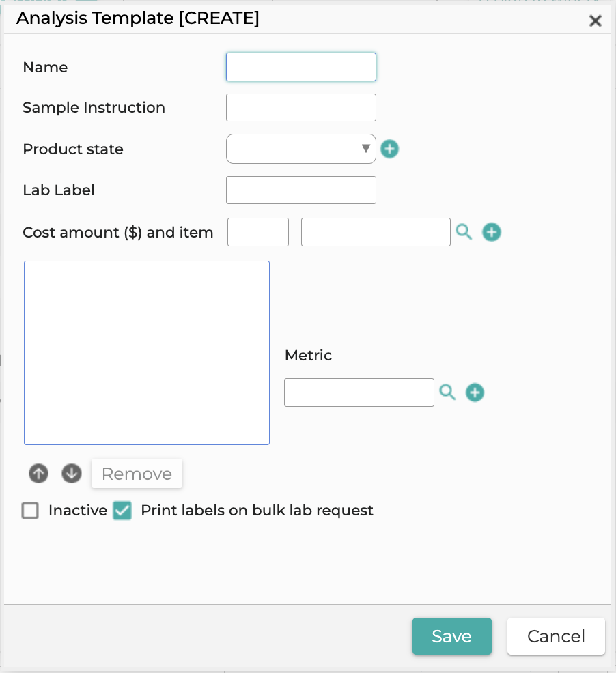
Task: Click the Metric label
Action: point(308,356)
